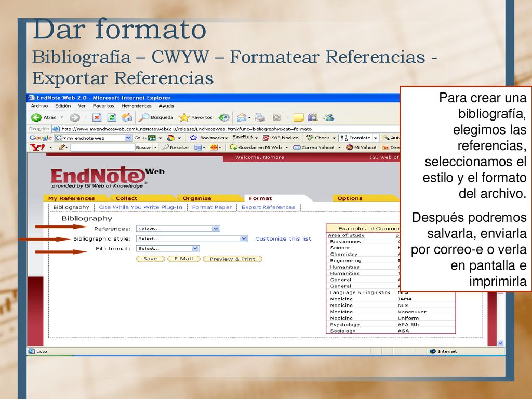Click Go button in Google toolbar
The height and width of the screenshot is (399, 532).
(x=137, y=138)
